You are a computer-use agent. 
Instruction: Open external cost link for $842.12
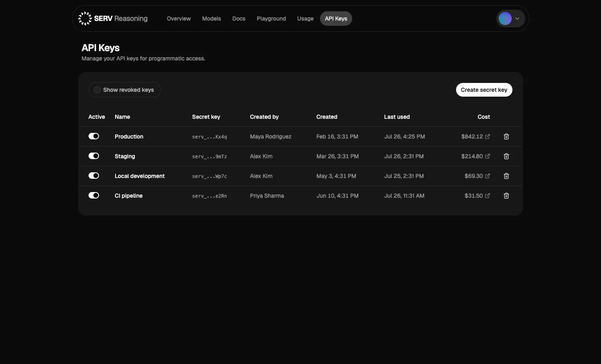pos(487,136)
